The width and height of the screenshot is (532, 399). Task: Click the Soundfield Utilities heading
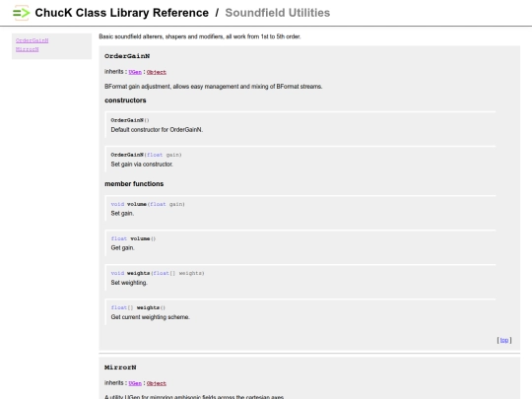tap(278, 13)
